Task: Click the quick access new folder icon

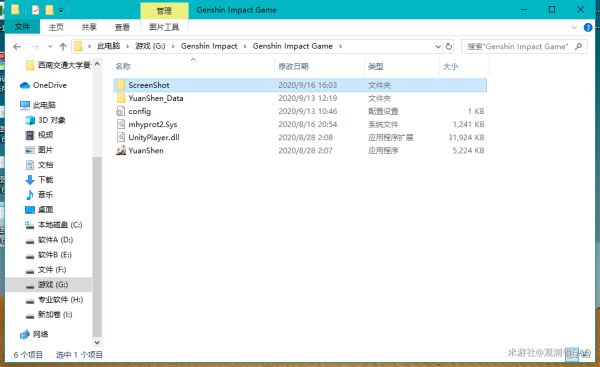Action: coord(49,10)
